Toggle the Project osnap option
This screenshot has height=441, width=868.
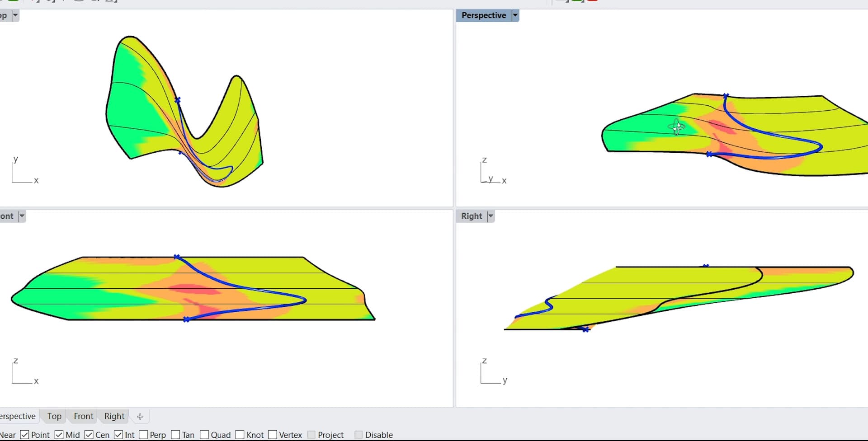tap(311, 435)
